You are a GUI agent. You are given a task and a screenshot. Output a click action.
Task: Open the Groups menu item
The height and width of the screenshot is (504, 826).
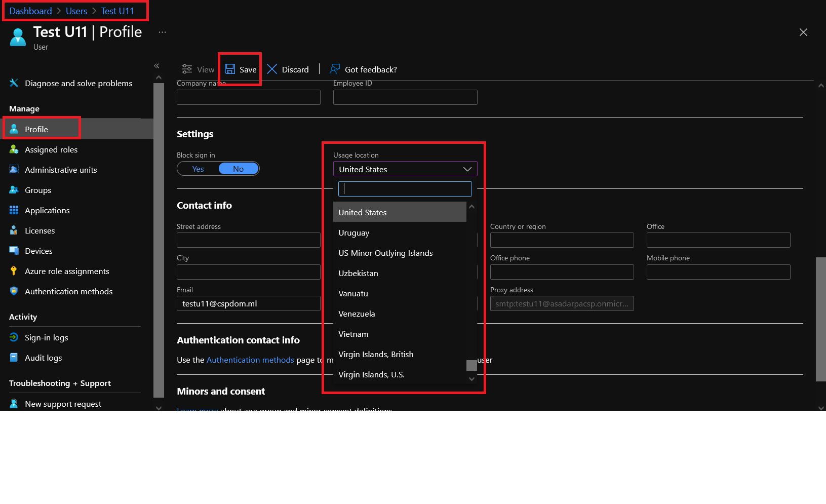tap(38, 190)
